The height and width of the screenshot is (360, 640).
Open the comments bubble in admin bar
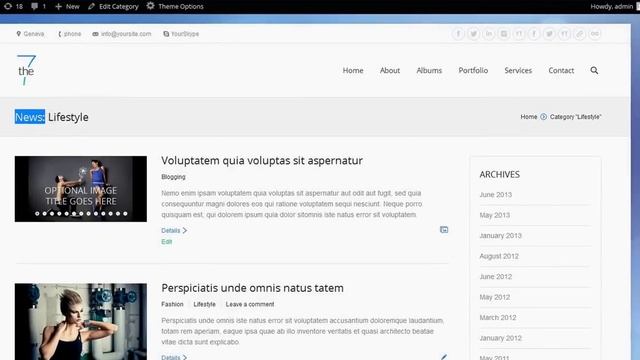[x=38, y=7]
